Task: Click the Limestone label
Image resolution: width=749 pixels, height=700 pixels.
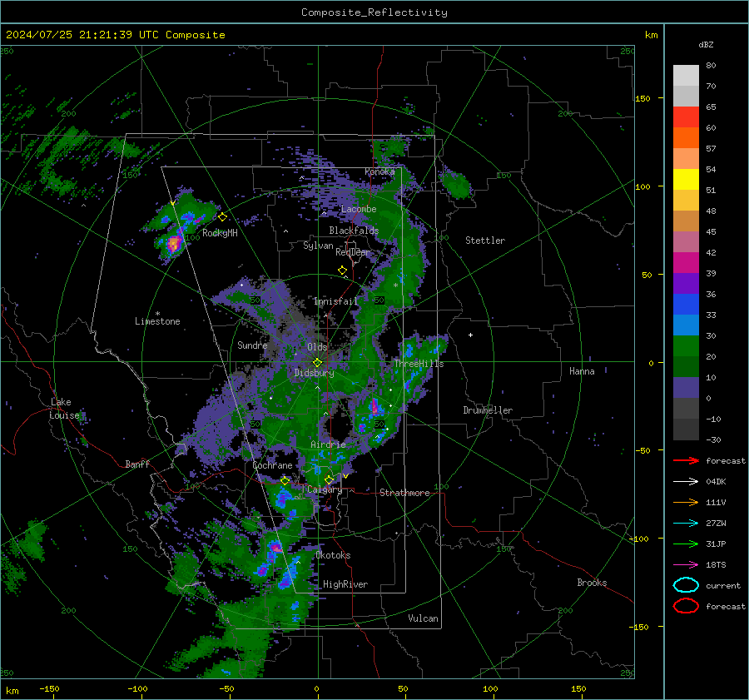Action: [157, 321]
